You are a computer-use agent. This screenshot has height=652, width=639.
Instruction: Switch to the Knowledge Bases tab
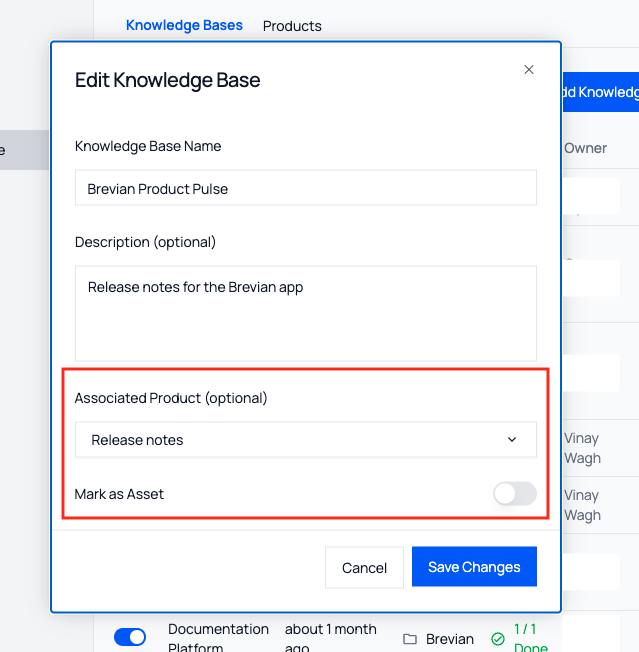[x=184, y=25]
